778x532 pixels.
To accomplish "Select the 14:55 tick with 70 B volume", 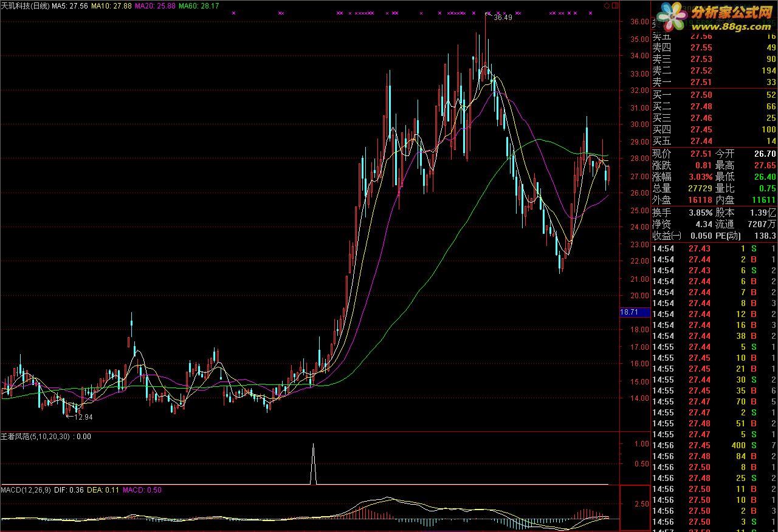I will tap(714, 402).
